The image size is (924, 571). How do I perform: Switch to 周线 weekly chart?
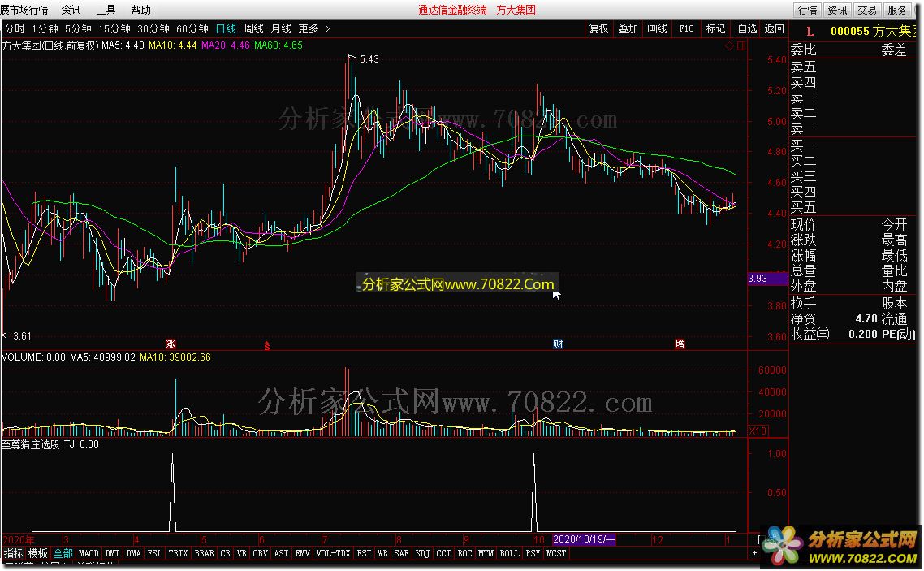253,28
